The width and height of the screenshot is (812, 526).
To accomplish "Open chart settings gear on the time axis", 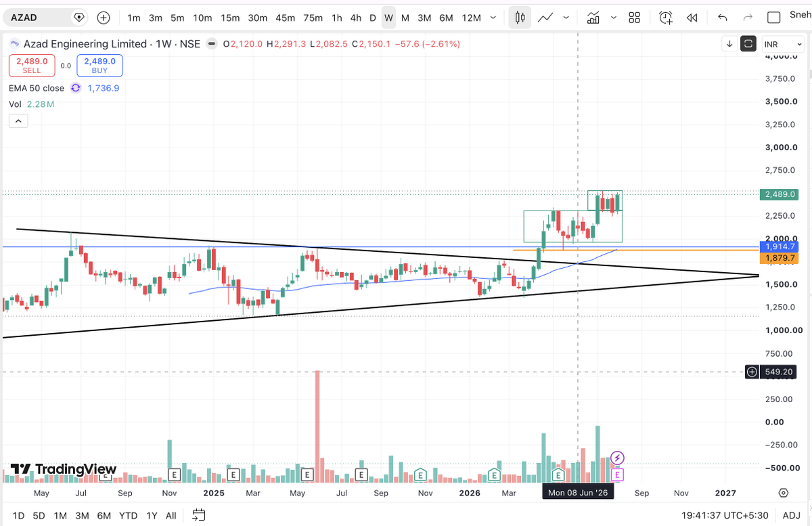I will click(x=784, y=493).
